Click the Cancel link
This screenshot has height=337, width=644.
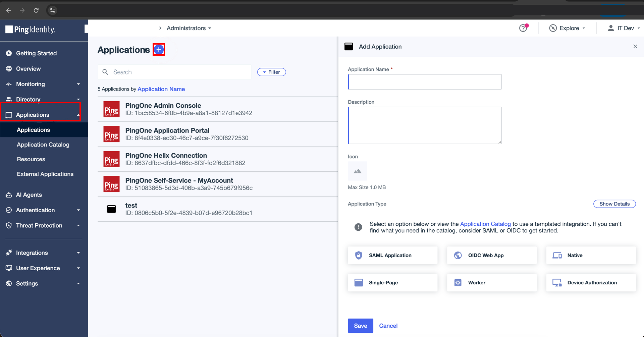coord(388,326)
